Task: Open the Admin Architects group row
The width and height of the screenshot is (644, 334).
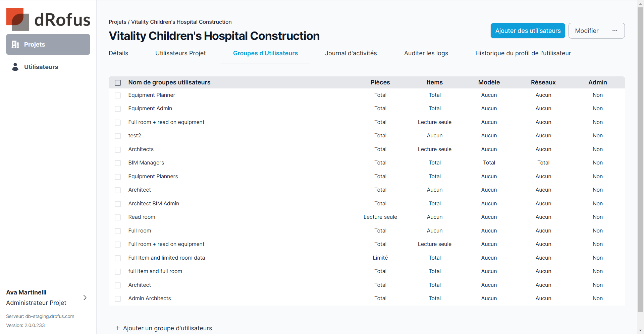Action: [x=150, y=298]
